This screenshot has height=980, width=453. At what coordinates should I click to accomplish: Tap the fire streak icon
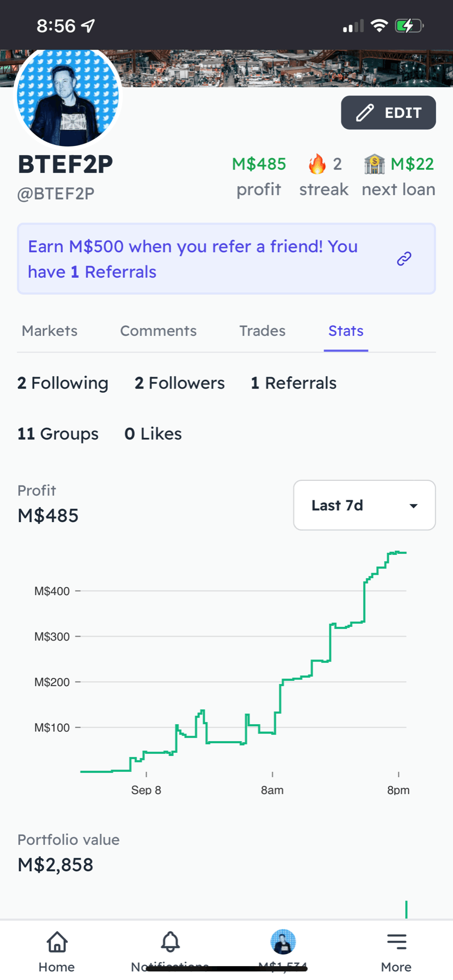click(317, 164)
